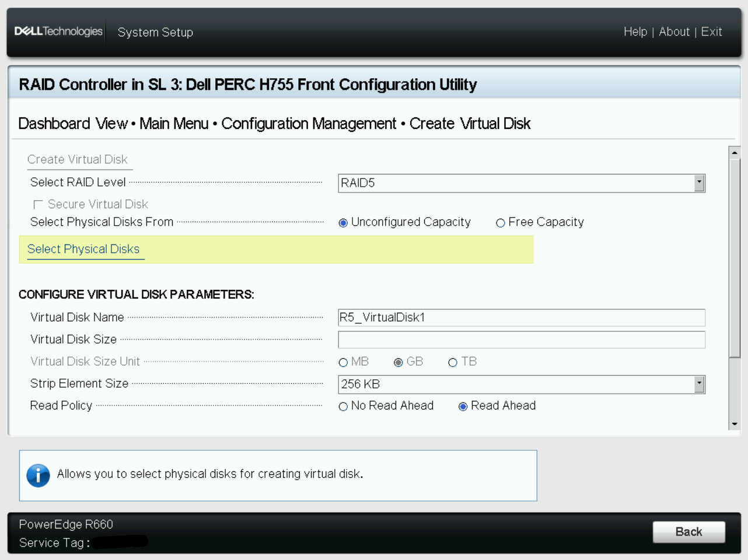This screenshot has width=748, height=560.
Task: Click the blue information icon
Action: pyautogui.click(x=38, y=475)
